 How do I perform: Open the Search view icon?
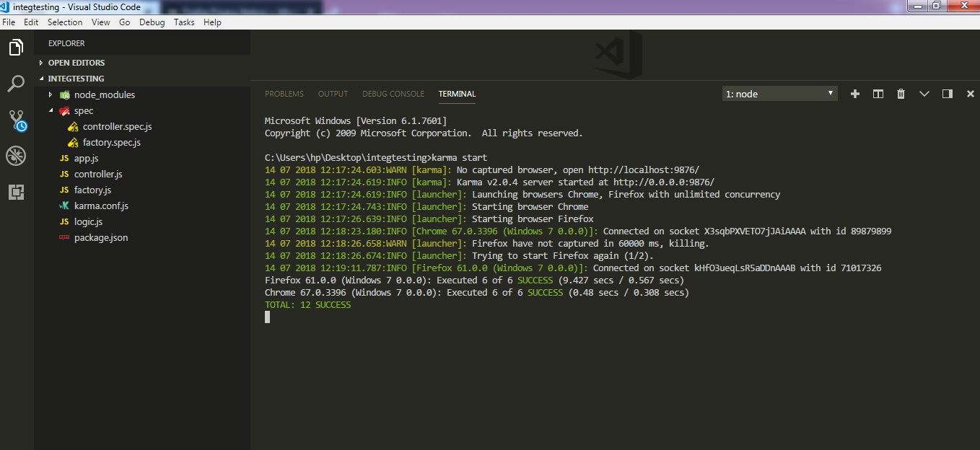point(16,84)
